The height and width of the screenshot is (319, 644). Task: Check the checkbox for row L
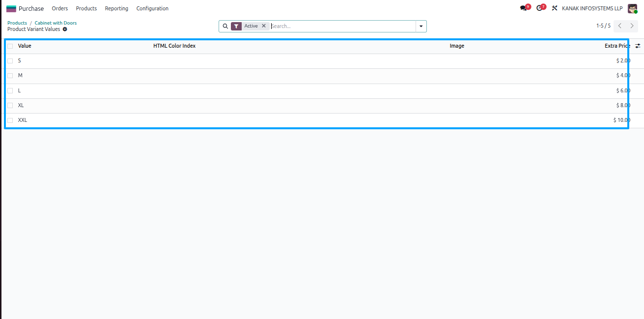click(x=10, y=91)
